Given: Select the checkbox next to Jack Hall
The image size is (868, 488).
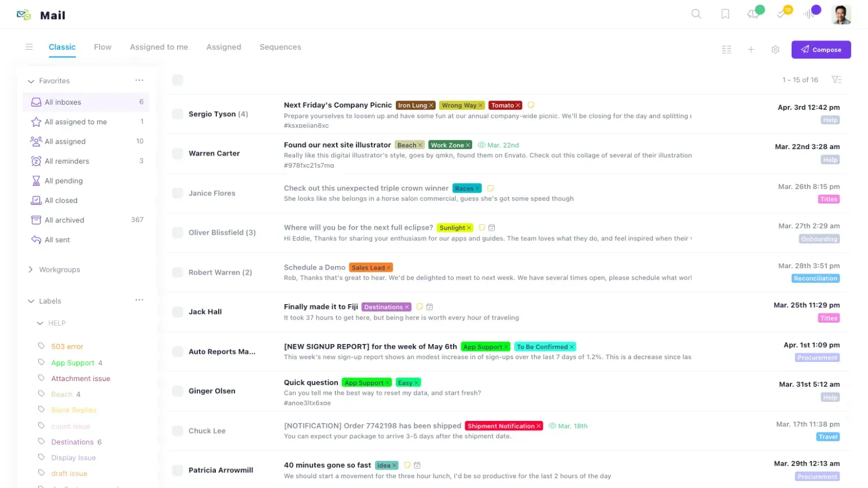Looking at the screenshot, I should pos(178,312).
